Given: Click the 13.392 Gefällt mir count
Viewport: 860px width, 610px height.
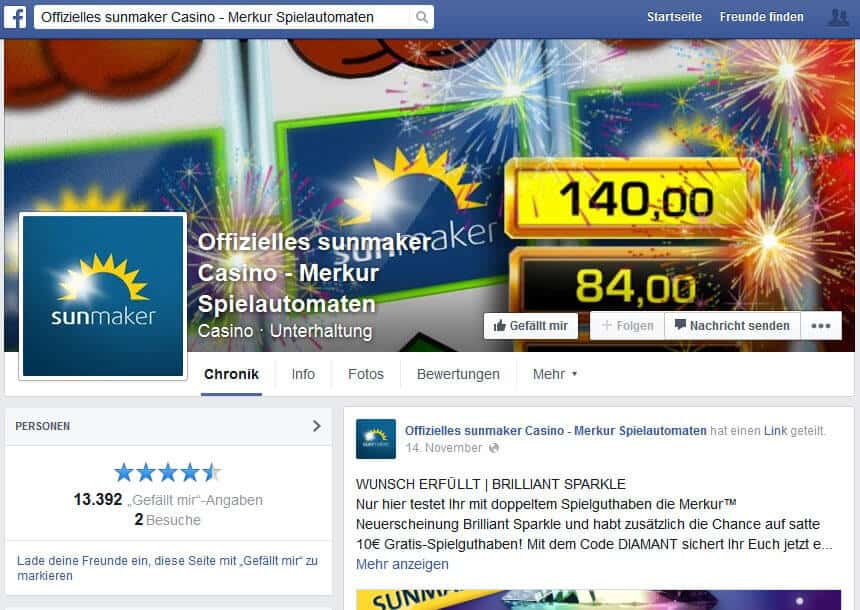Looking at the screenshot, I should tap(168, 500).
